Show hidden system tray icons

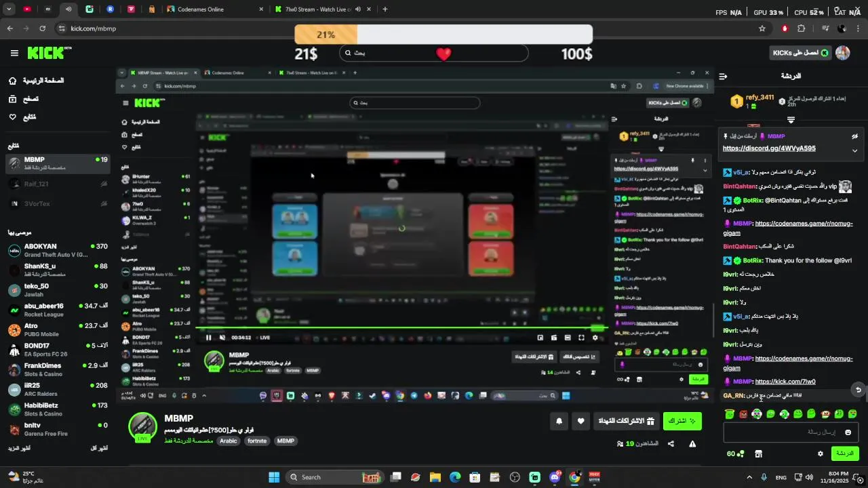pyautogui.click(x=749, y=477)
